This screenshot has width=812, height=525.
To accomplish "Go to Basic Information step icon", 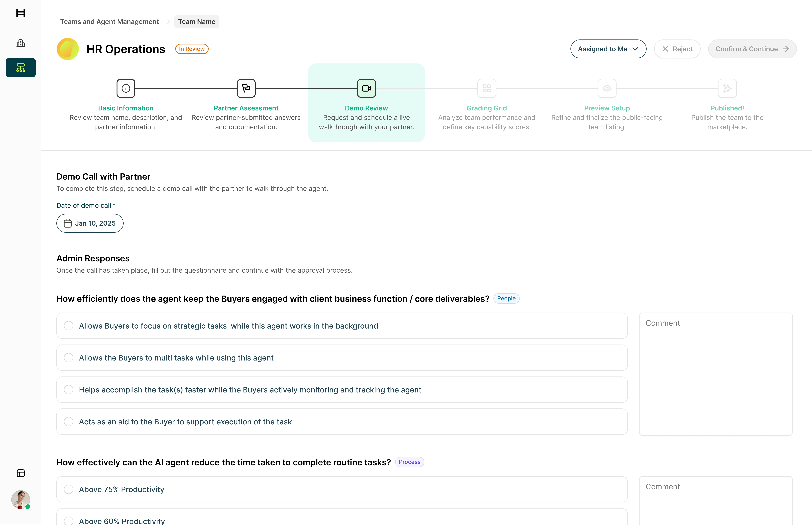I will tap(126, 88).
